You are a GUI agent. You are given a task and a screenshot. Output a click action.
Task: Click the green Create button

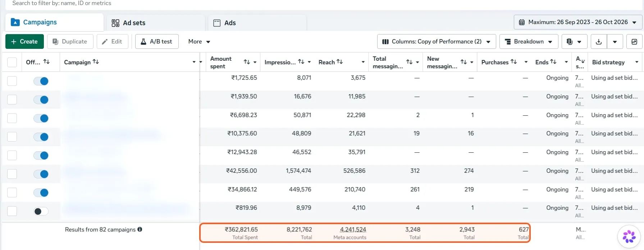pyautogui.click(x=24, y=42)
